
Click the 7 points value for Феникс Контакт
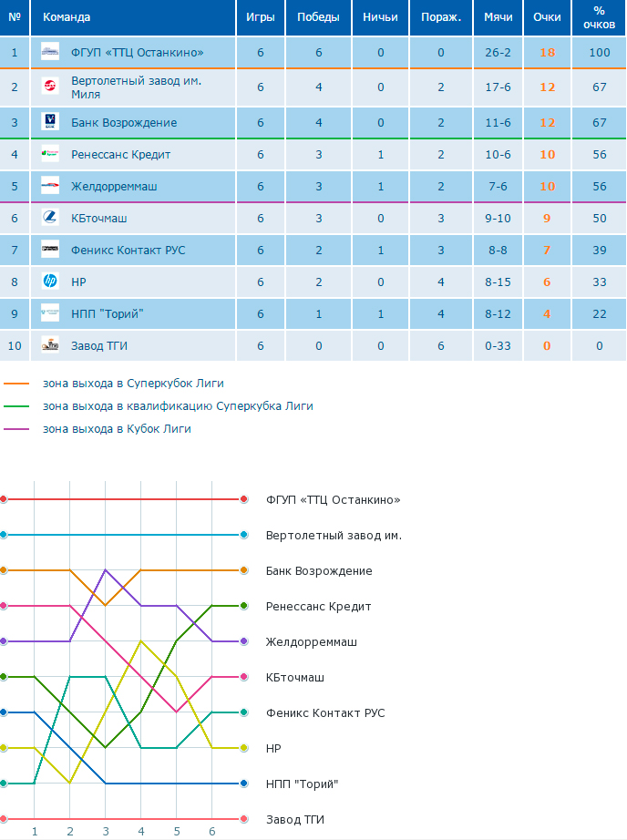(x=547, y=251)
